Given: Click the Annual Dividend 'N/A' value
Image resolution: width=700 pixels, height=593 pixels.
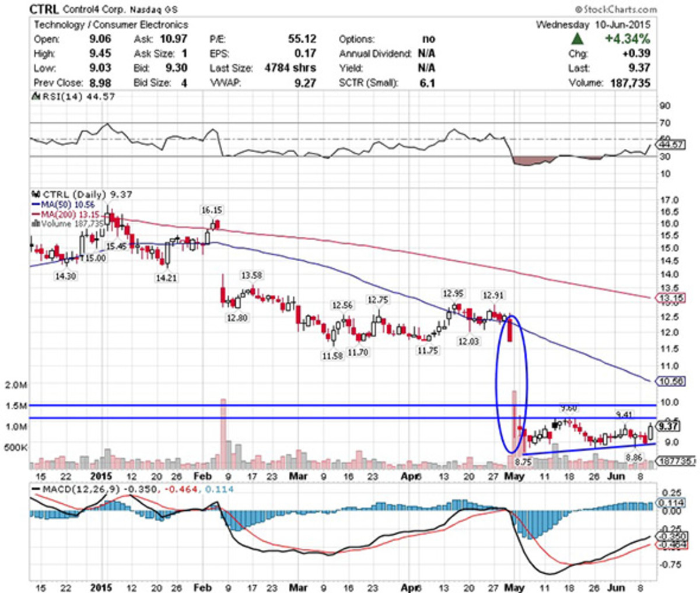Looking at the screenshot, I should coord(426,54).
